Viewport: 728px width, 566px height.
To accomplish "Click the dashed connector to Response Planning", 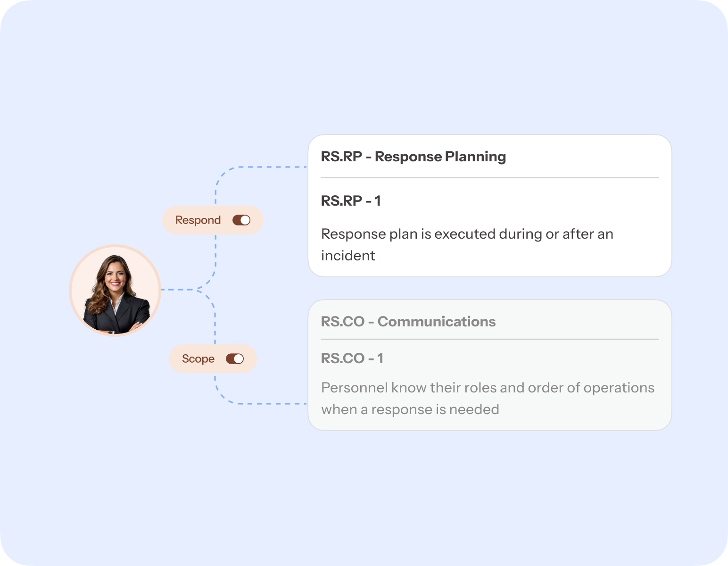I will [x=269, y=167].
